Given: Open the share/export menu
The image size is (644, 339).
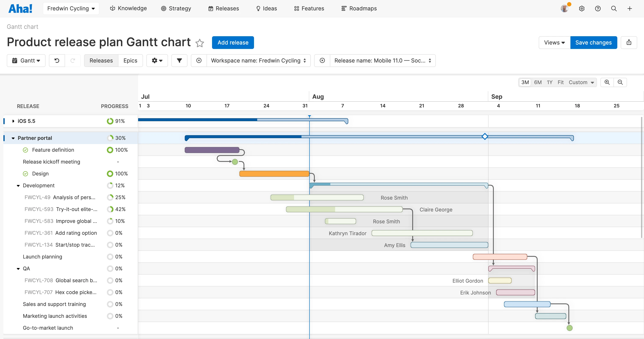Looking at the screenshot, I should point(629,43).
